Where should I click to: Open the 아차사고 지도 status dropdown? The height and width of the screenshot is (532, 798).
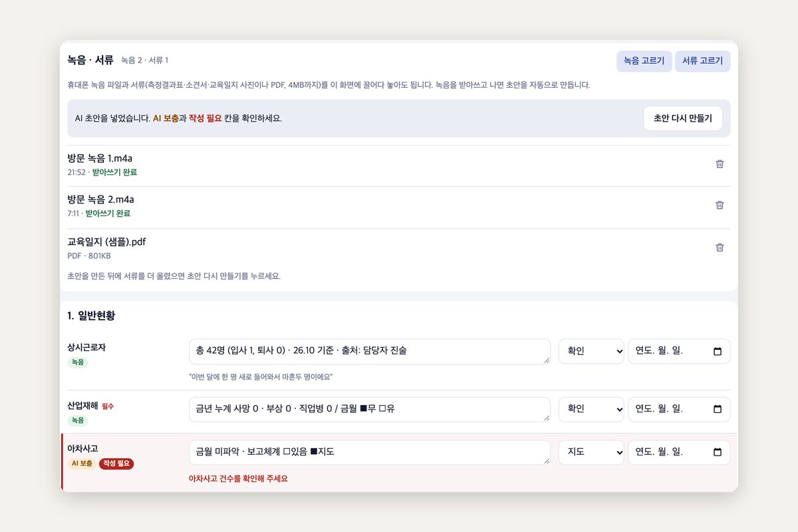(591, 452)
